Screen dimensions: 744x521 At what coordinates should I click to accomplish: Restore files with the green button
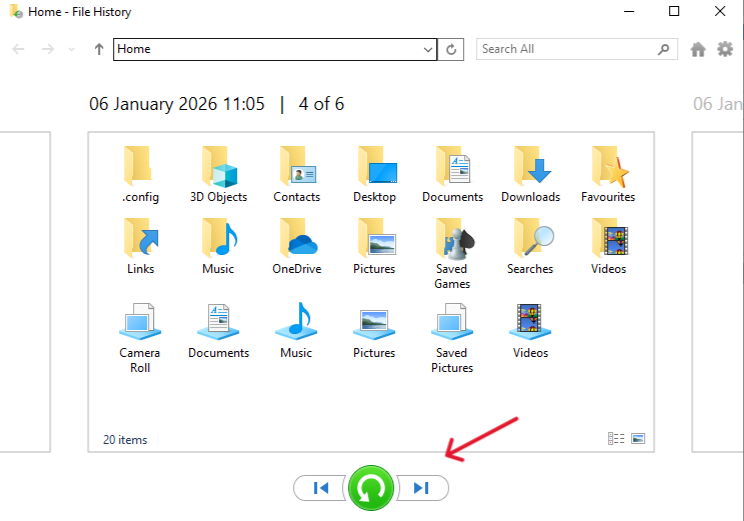(x=371, y=488)
